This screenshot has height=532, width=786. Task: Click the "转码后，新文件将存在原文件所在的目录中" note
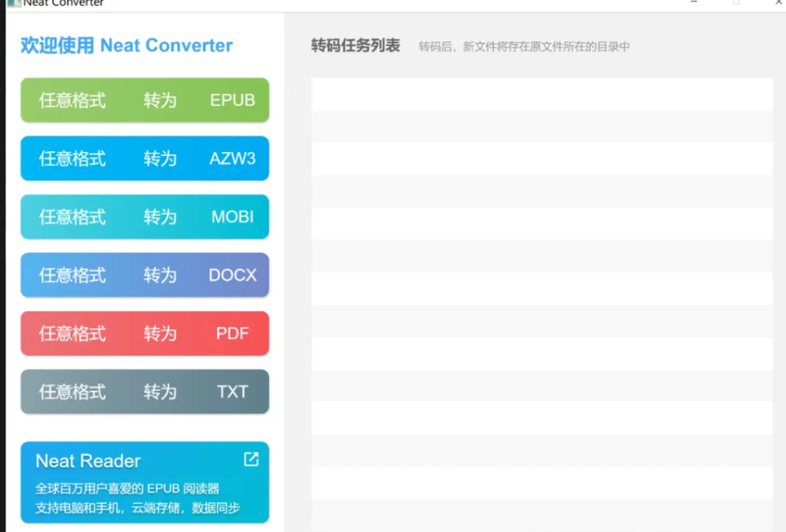(x=524, y=46)
